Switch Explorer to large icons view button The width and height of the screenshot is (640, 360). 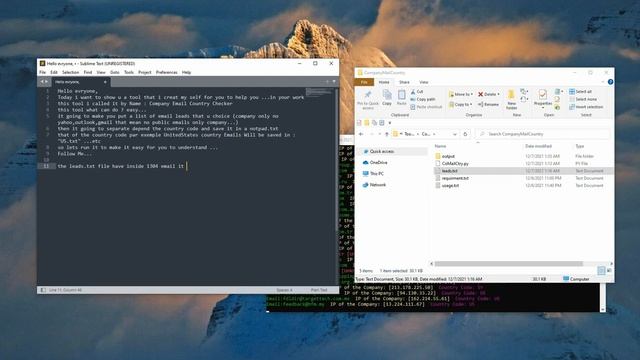coord(609,271)
